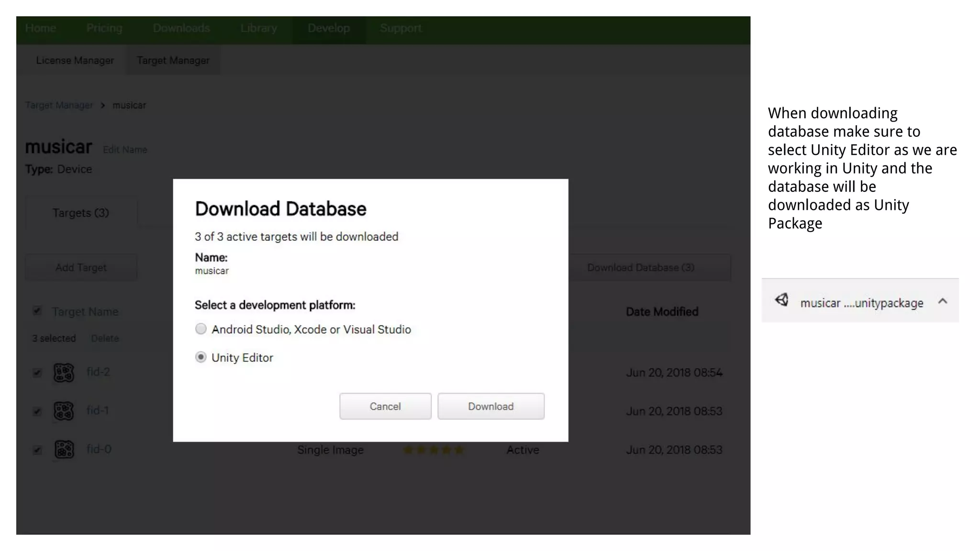
Task: Open the fid-2 target name link
Action: point(99,372)
